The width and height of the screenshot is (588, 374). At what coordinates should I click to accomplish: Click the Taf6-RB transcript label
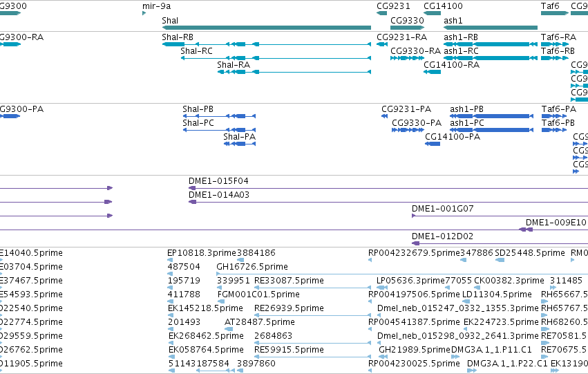558,51
